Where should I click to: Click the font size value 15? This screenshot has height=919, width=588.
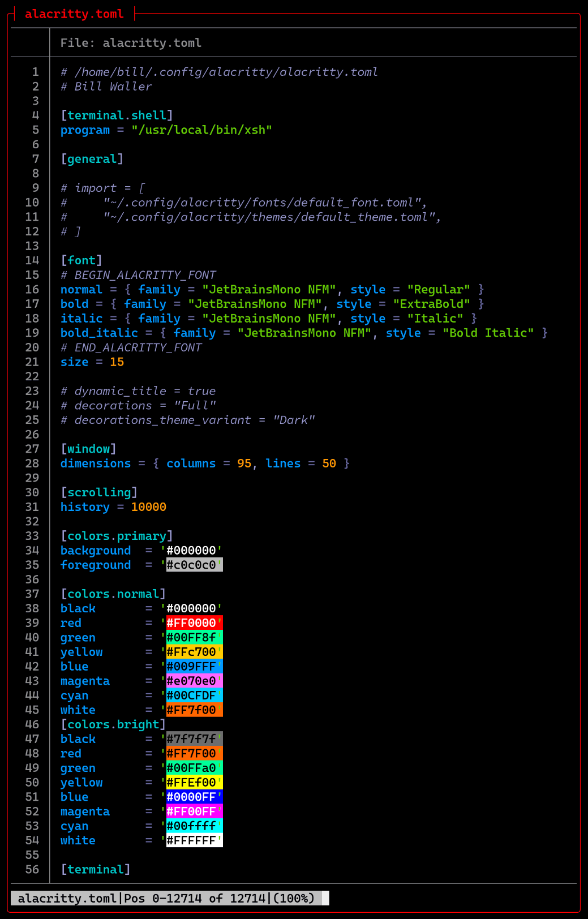[117, 362]
